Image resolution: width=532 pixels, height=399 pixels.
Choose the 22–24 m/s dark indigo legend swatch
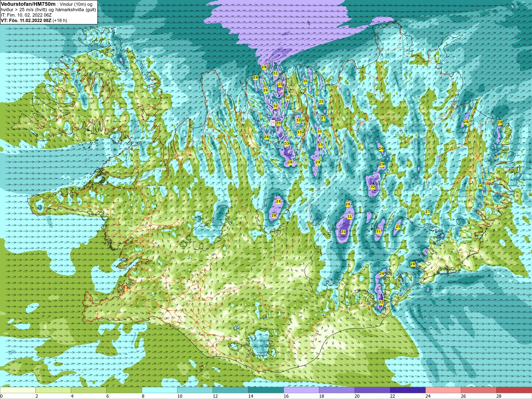coord(408,390)
